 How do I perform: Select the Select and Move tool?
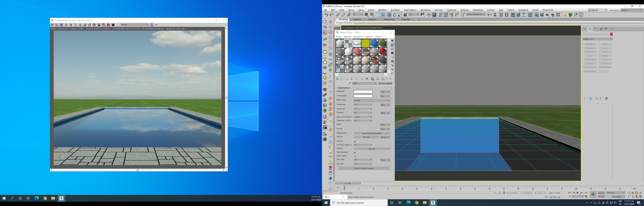pyautogui.click(x=389, y=15)
